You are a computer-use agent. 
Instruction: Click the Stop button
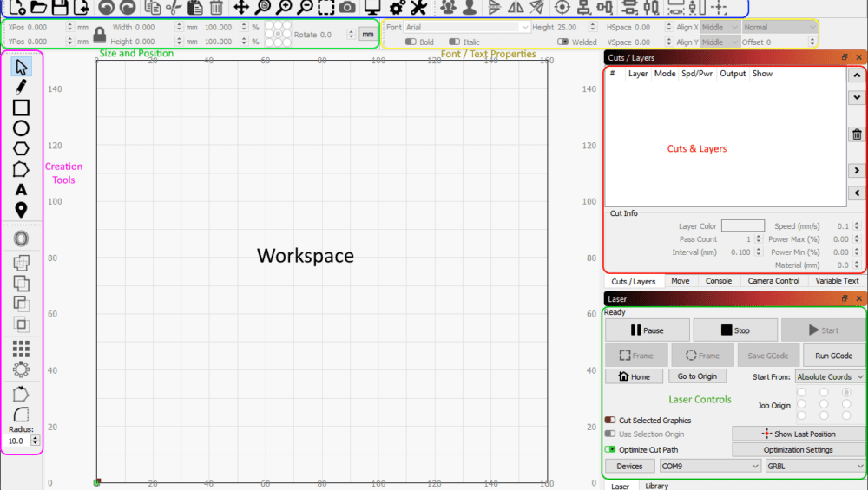pyautogui.click(x=735, y=330)
